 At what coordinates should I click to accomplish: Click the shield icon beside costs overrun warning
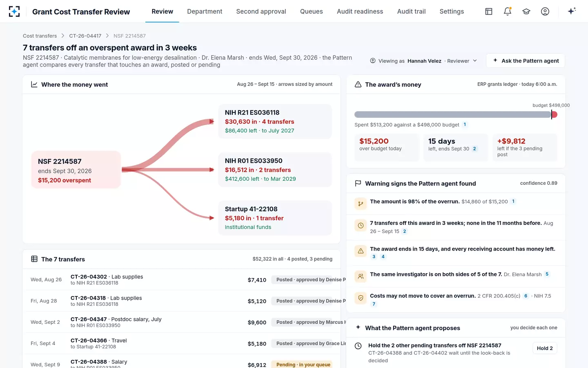pyautogui.click(x=361, y=298)
